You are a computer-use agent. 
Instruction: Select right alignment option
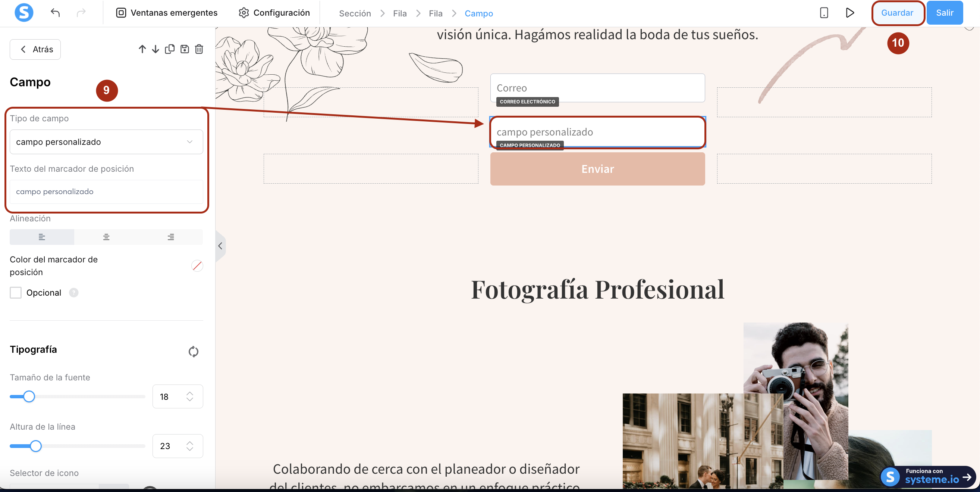(x=171, y=237)
